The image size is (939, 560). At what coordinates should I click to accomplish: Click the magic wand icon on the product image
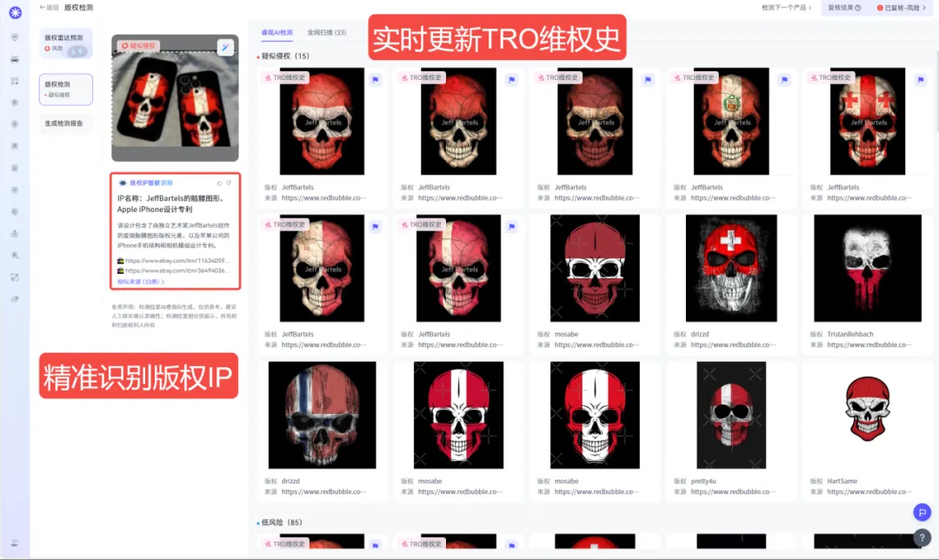point(225,47)
